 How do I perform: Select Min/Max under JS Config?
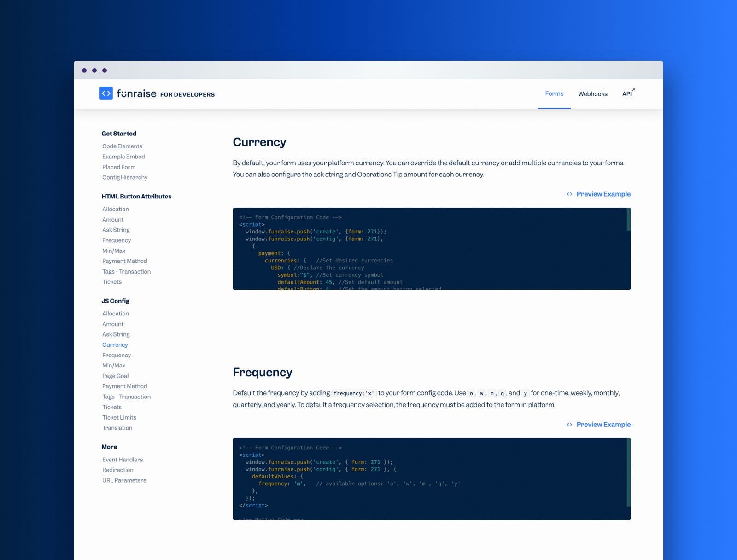[114, 366]
